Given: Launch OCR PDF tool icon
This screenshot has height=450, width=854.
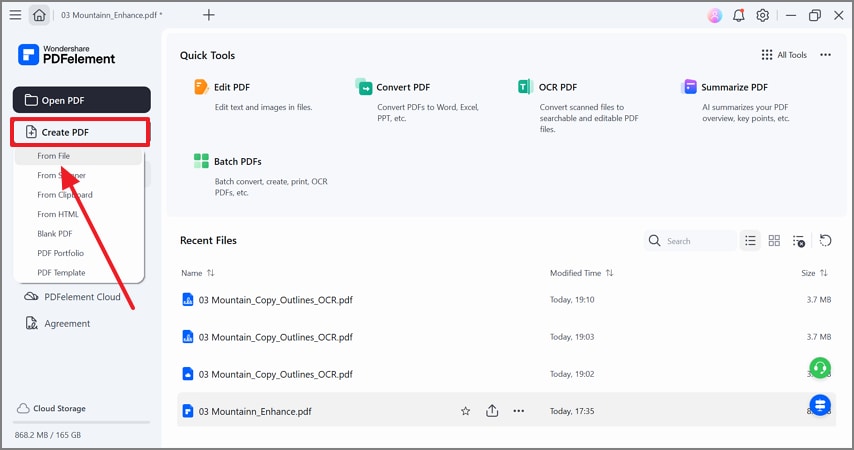Looking at the screenshot, I should (525, 86).
